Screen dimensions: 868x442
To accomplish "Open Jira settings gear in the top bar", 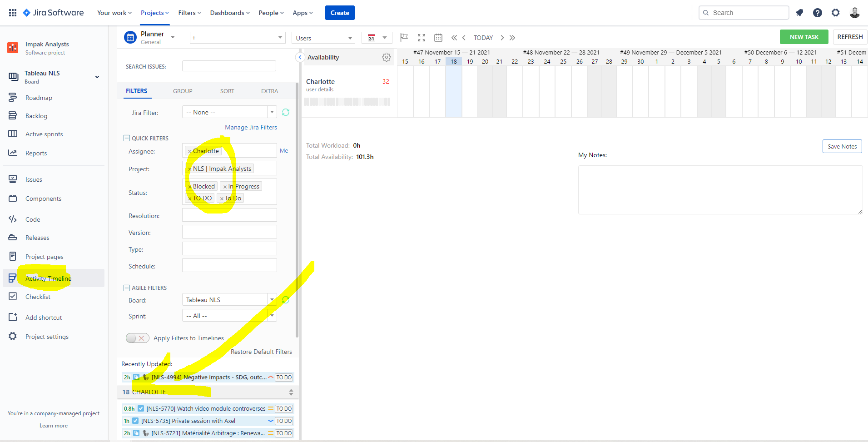I will (836, 13).
